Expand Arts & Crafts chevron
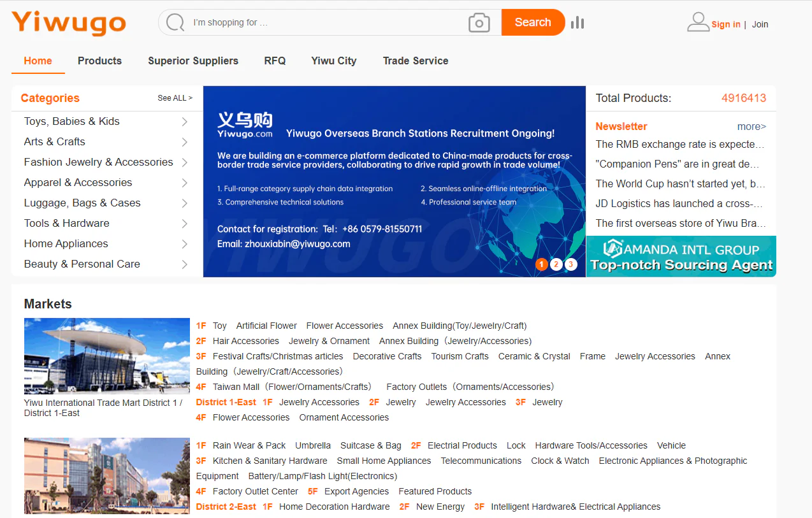Screen dimensions: 812x518 (x=184, y=142)
